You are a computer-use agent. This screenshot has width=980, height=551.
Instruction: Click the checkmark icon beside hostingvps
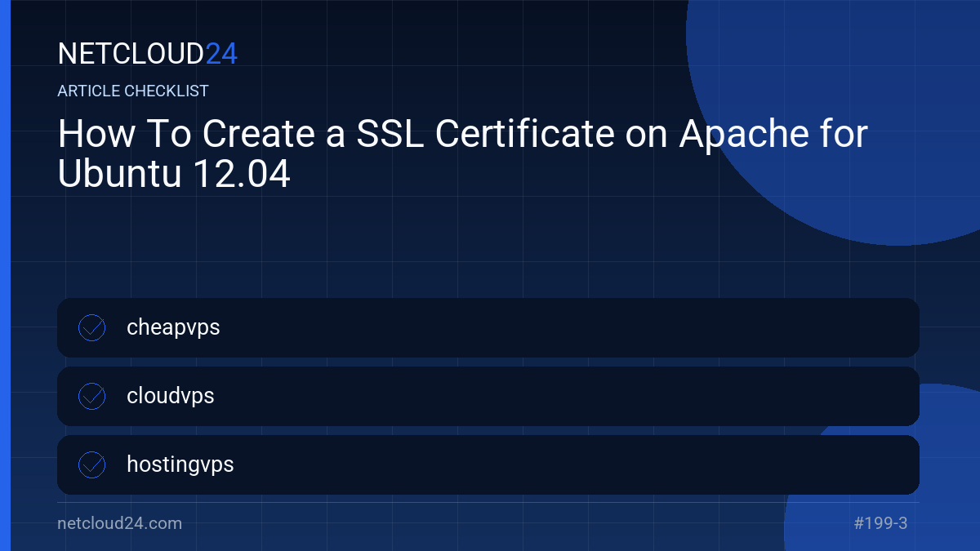91,464
